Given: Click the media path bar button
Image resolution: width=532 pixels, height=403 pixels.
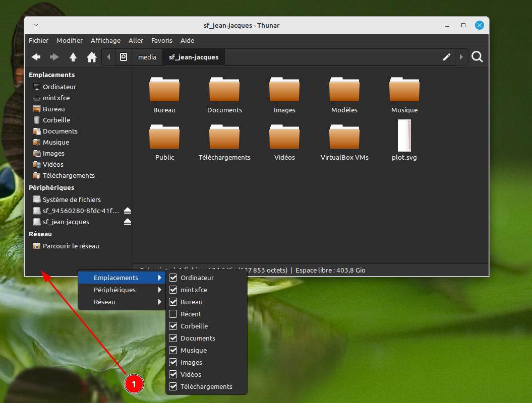Looking at the screenshot, I should point(147,57).
